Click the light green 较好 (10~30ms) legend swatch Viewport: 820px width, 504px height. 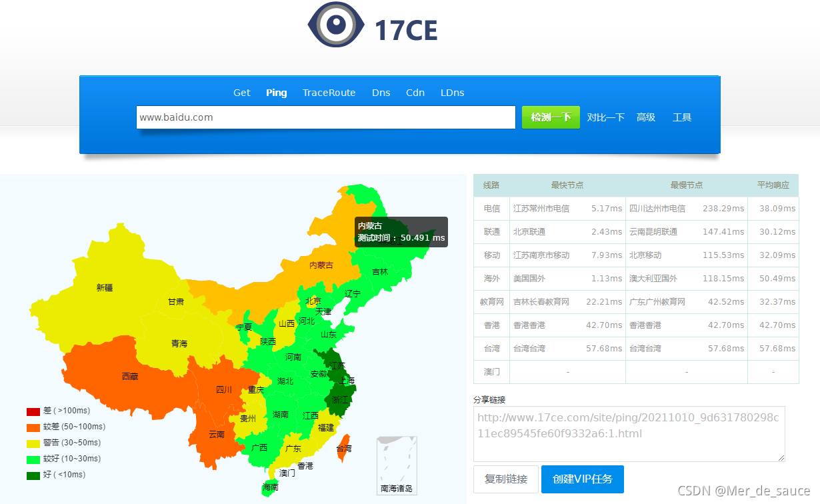point(33,459)
